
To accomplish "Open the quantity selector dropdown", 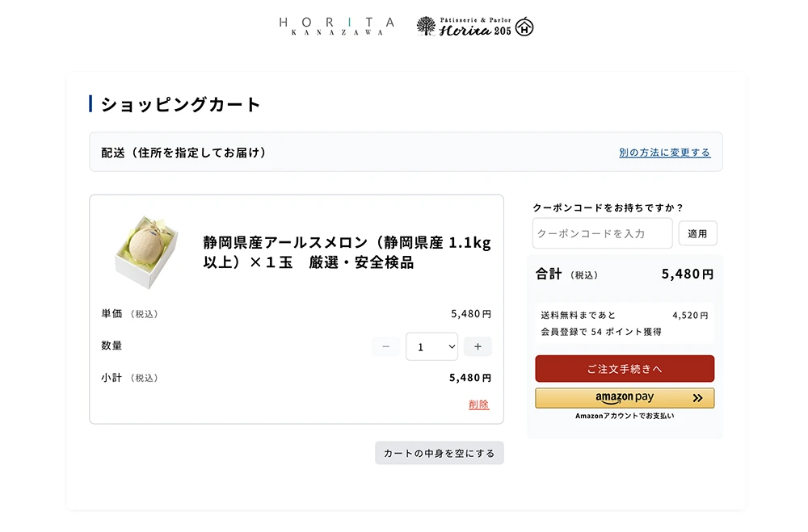I will (x=431, y=346).
